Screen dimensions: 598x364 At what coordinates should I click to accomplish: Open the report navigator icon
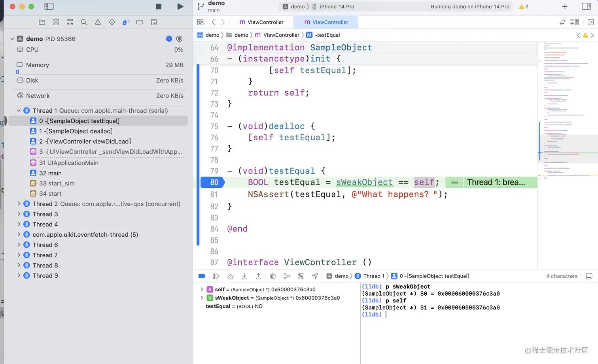tap(154, 22)
